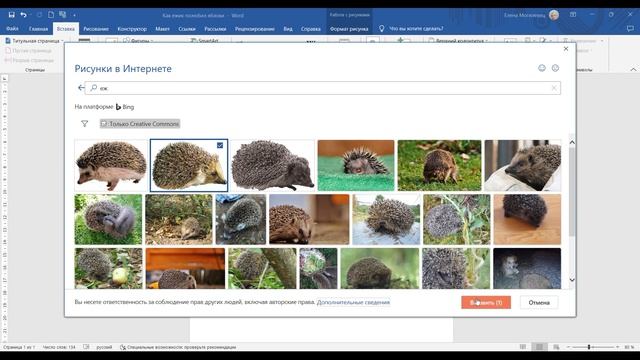Viewport: 640px width, 360px height.
Task: Close the Online Pictures dialog
Action: (x=566, y=49)
